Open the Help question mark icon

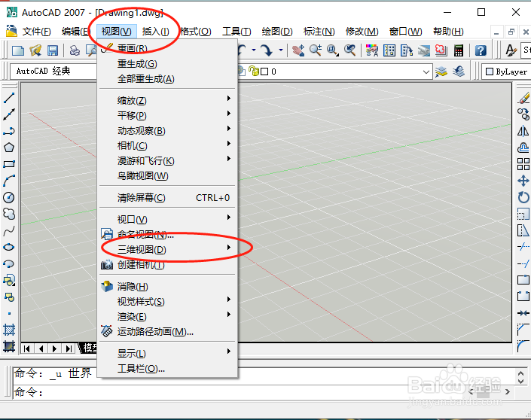click(481, 50)
